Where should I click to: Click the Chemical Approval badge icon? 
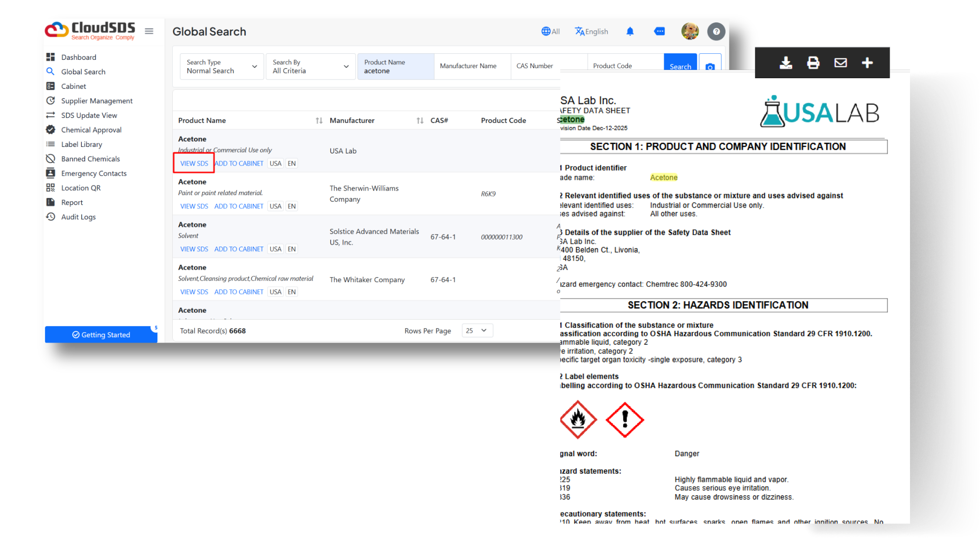pos(51,129)
